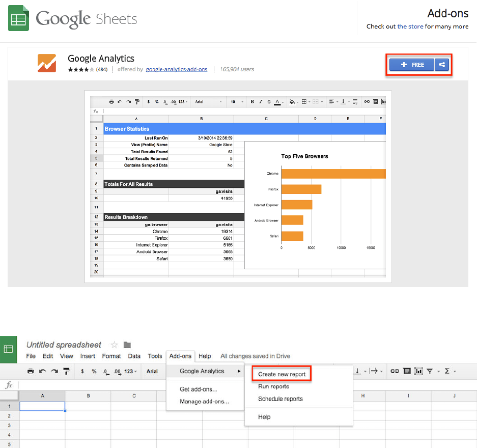Click the Google Analytics add-on title
Viewport: 477px width, 448px height.
click(101, 59)
